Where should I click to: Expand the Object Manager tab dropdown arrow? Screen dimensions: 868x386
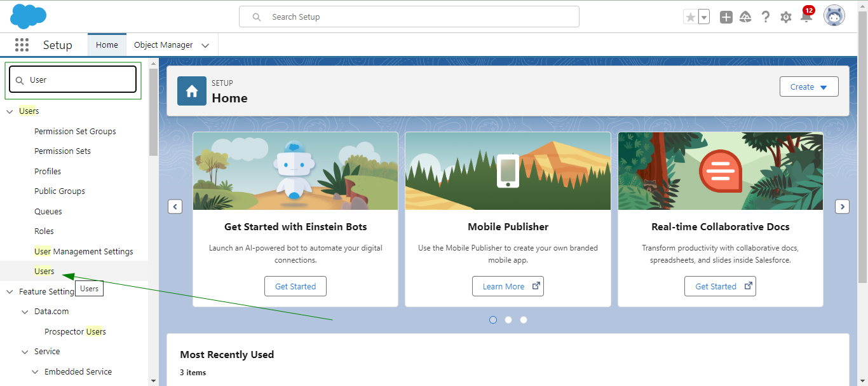205,45
